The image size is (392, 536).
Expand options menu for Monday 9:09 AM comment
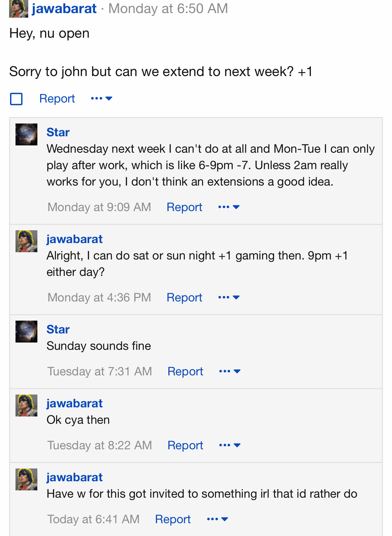tap(229, 207)
